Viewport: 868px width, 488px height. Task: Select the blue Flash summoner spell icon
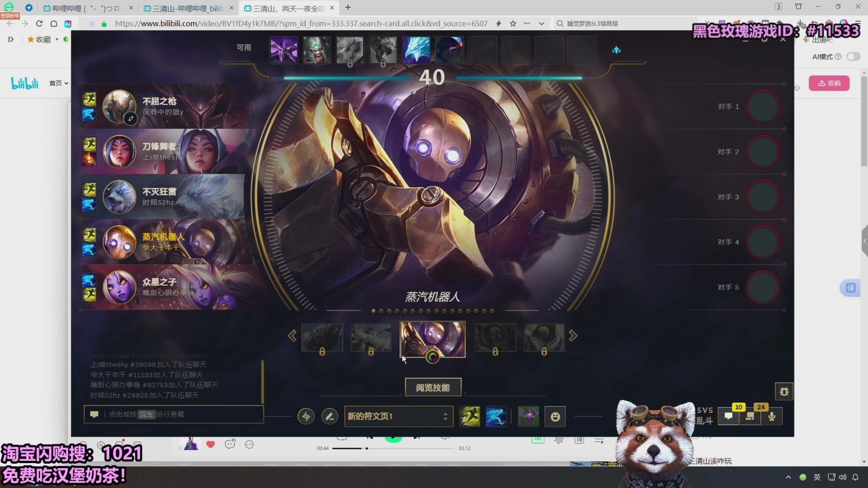pyautogui.click(x=496, y=416)
